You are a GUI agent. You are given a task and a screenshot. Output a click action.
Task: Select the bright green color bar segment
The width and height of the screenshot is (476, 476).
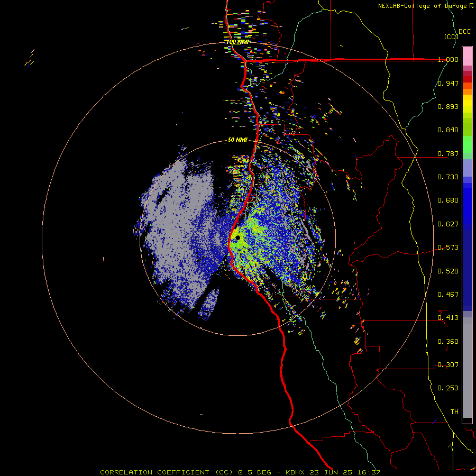(467, 144)
